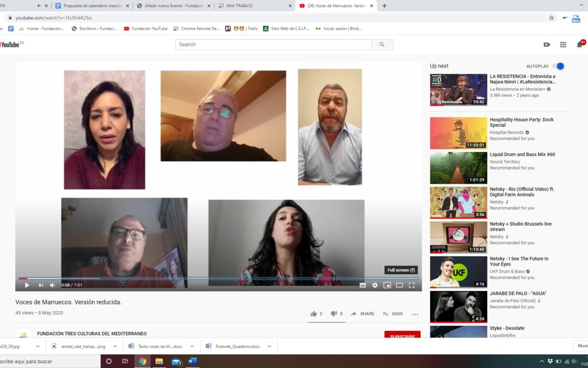This screenshot has height=368, width=588.
Task: Open more actions three-dot menu
Action: coord(415,315)
